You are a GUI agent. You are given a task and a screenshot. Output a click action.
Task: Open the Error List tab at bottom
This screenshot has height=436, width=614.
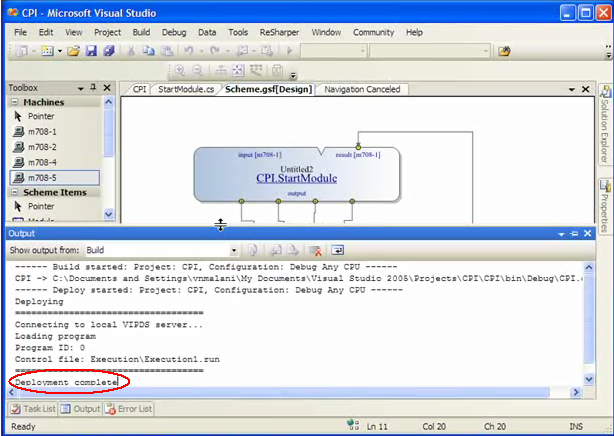(130, 408)
